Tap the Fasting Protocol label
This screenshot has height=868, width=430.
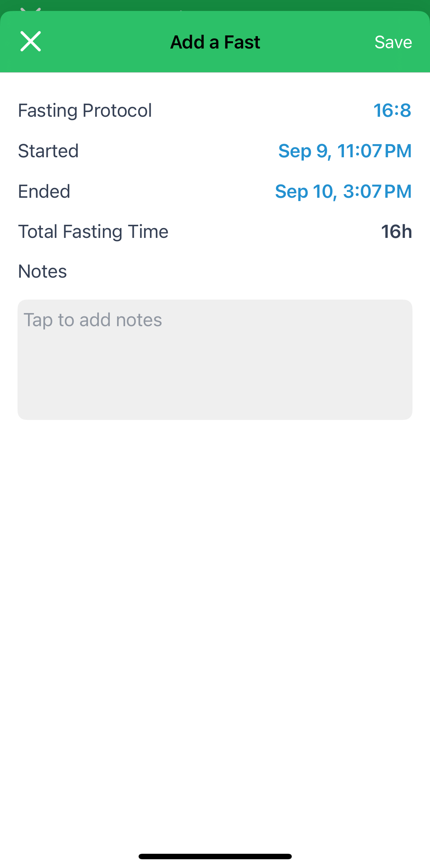[85, 110]
